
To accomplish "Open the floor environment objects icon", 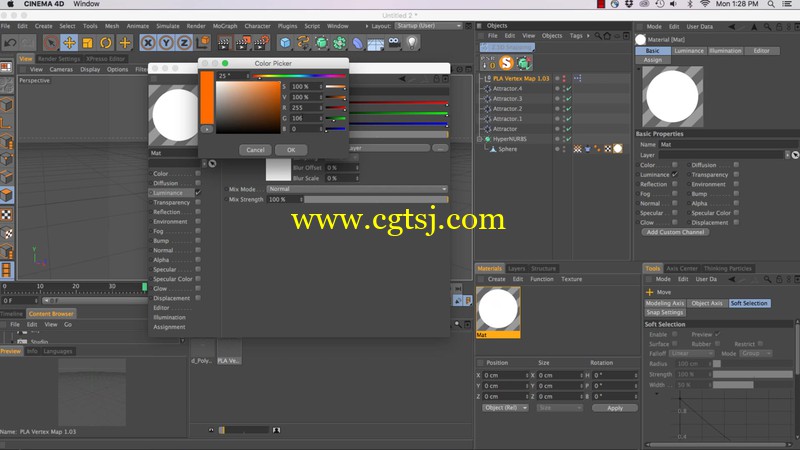I will coord(376,44).
